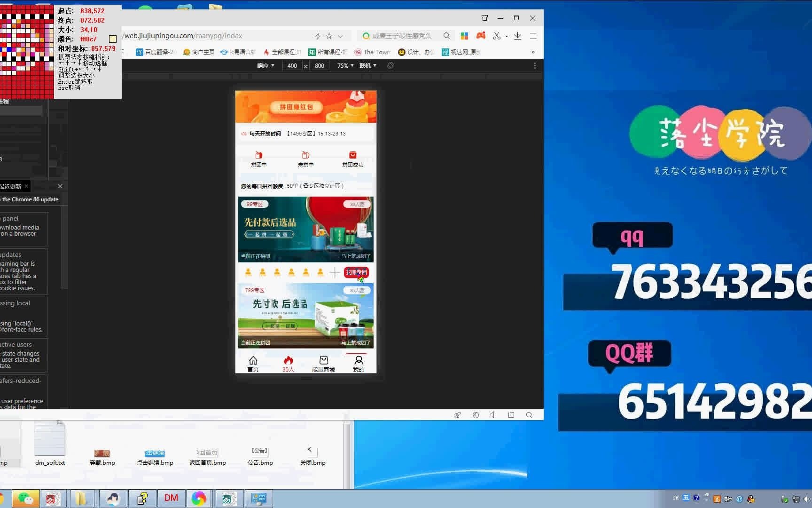
Task: Click the viewport width field showing 400
Action: click(292, 66)
